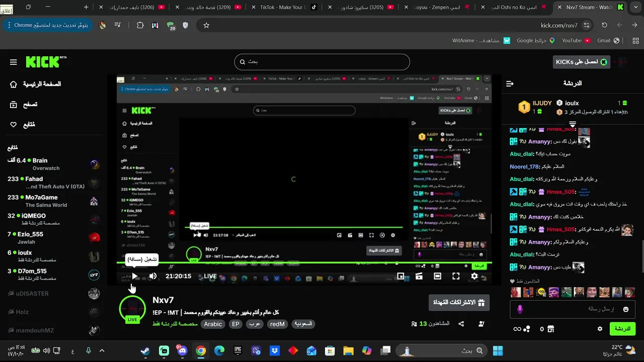This screenshot has width=644, height=362.
Task: Click the EP tag
Action: (x=235, y=324)
